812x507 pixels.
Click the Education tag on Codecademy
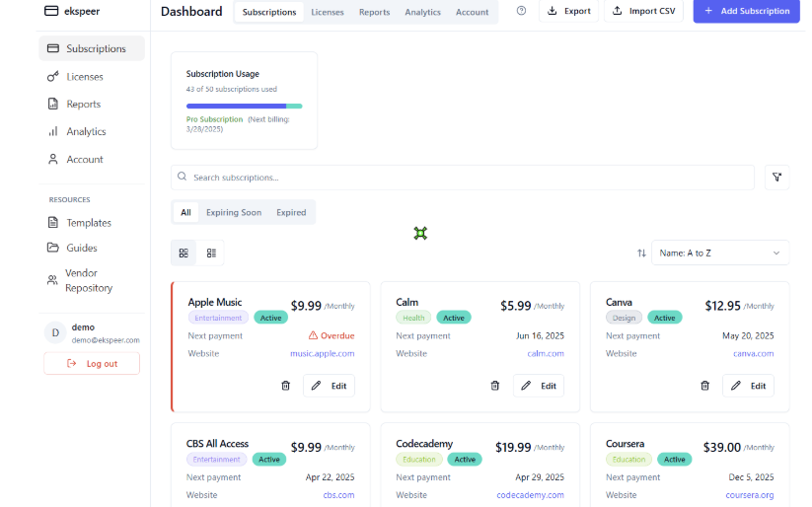click(419, 460)
